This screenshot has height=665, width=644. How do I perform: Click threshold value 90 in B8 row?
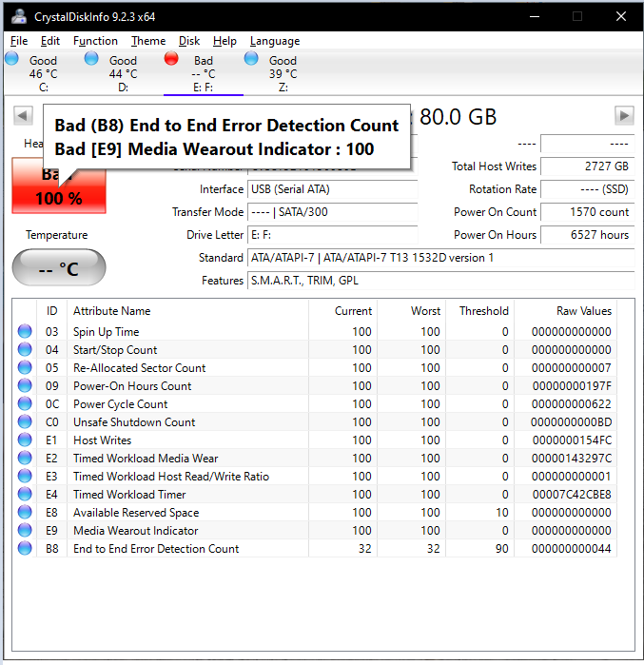[502, 549]
